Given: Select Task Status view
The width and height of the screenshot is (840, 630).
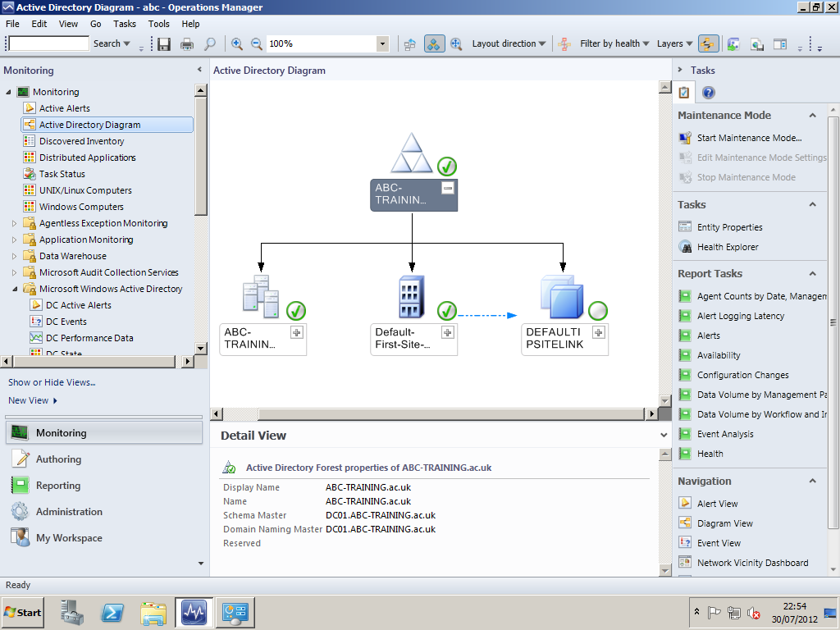Looking at the screenshot, I should (62, 174).
